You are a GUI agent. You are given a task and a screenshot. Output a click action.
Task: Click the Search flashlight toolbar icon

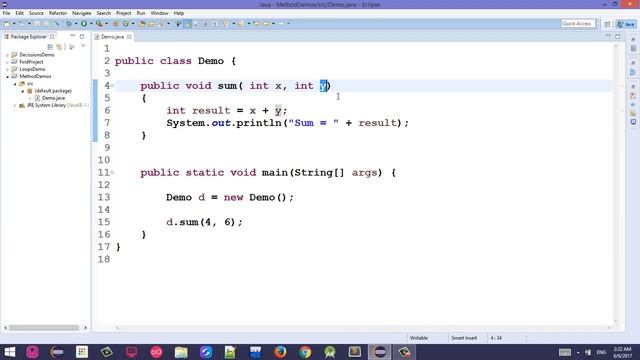coord(161,24)
